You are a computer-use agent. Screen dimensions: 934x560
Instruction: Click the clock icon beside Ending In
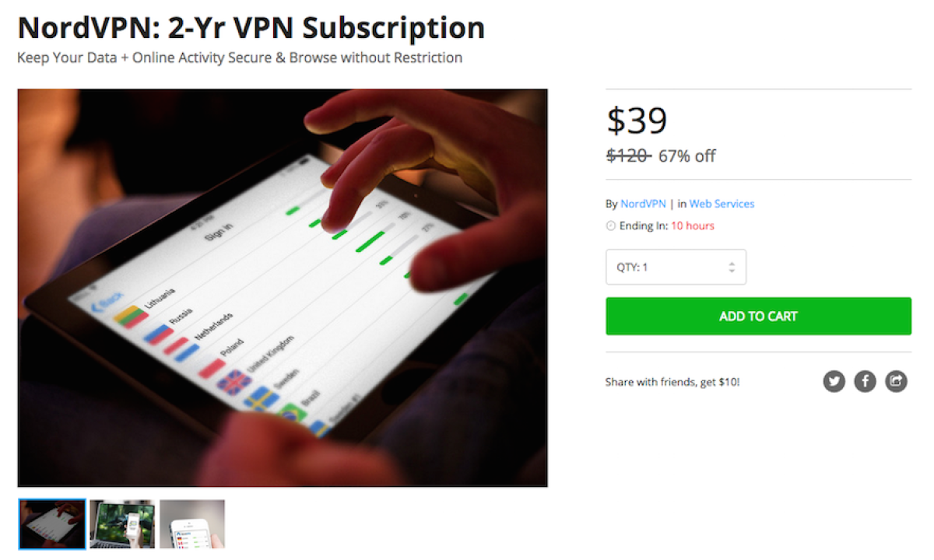pos(611,226)
